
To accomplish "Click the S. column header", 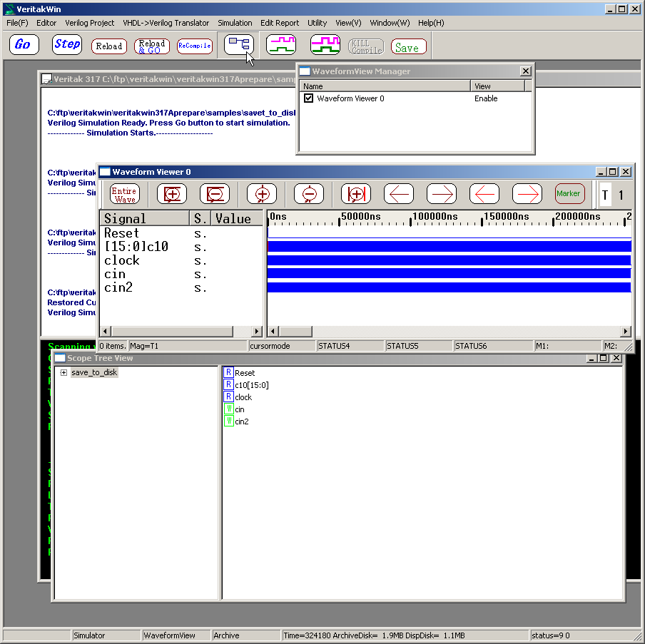I will coord(200,218).
